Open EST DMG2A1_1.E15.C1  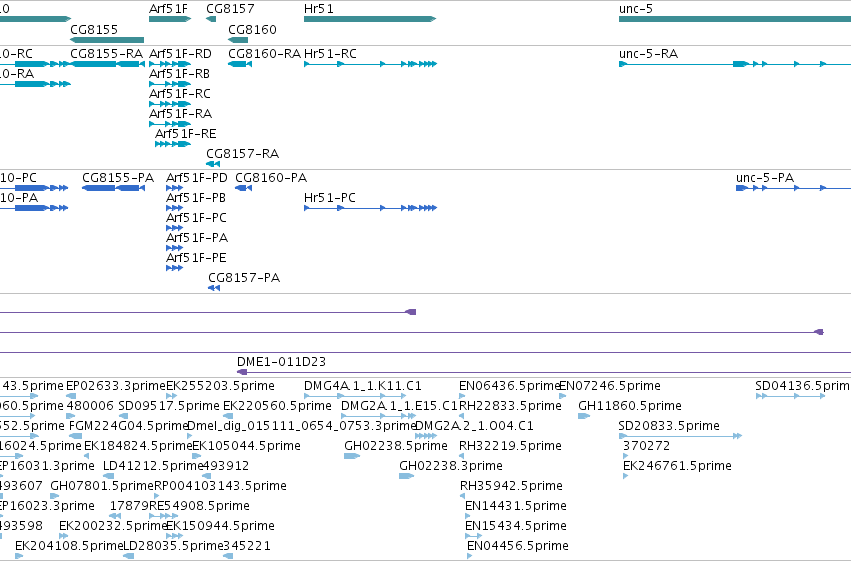point(399,406)
